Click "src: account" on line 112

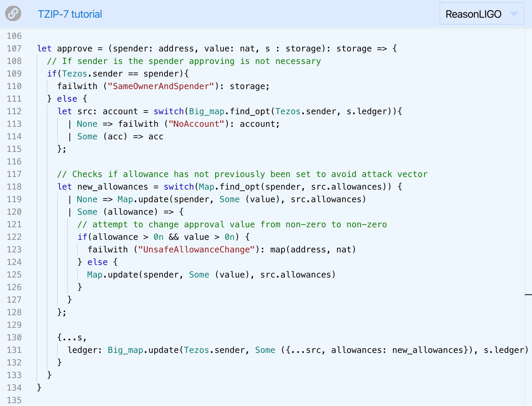click(108, 111)
